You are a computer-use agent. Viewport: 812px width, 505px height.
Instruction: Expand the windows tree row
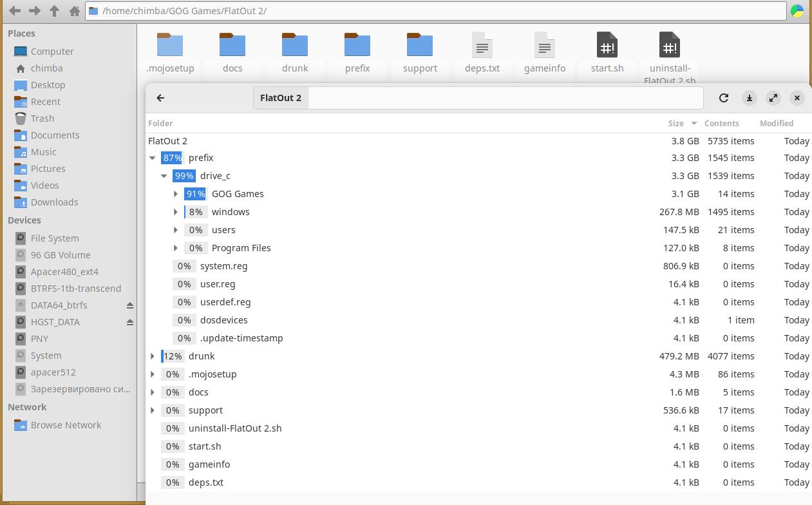[176, 212]
